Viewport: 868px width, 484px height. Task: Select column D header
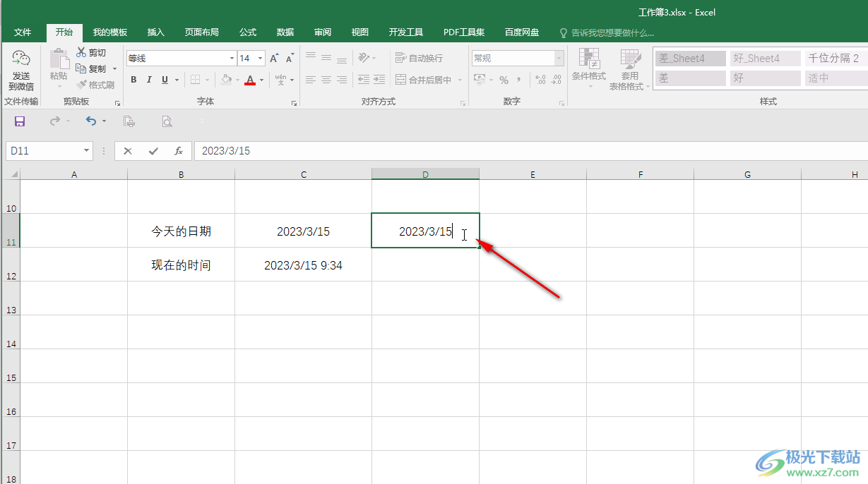tap(426, 174)
